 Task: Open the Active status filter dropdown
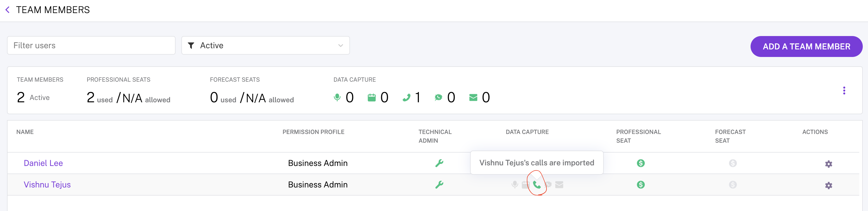point(265,46)
